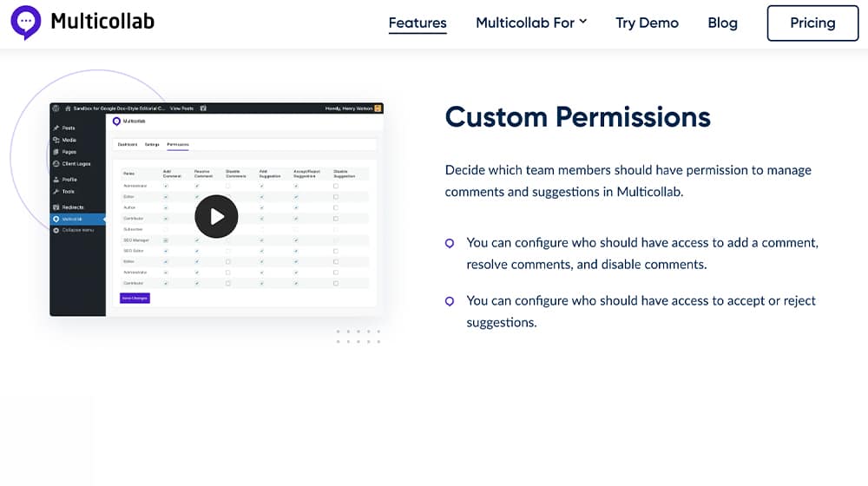
Task: Click the Multicollab wordmark in the header
Action: click(102, 22)
